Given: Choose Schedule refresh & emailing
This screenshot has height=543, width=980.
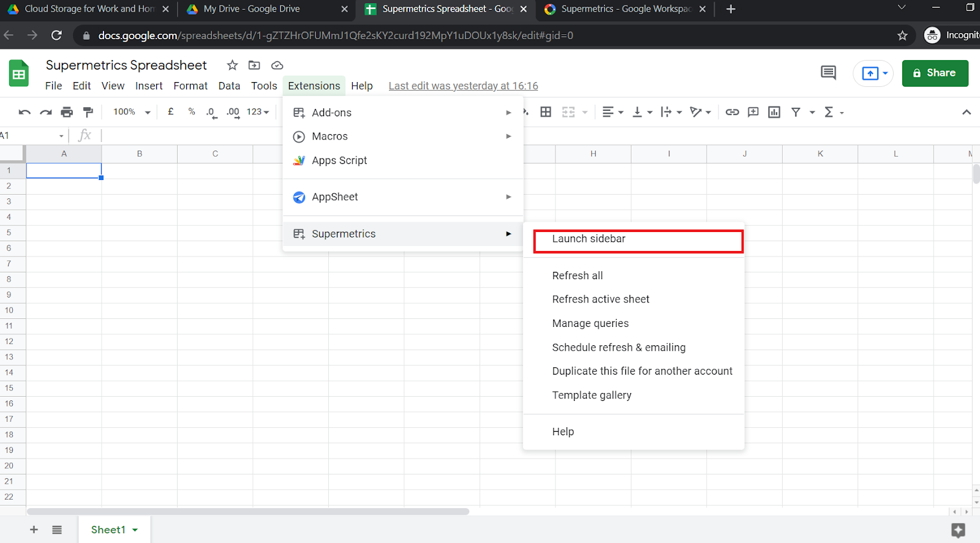Looking at the screenshot, I should coord(634,347).
